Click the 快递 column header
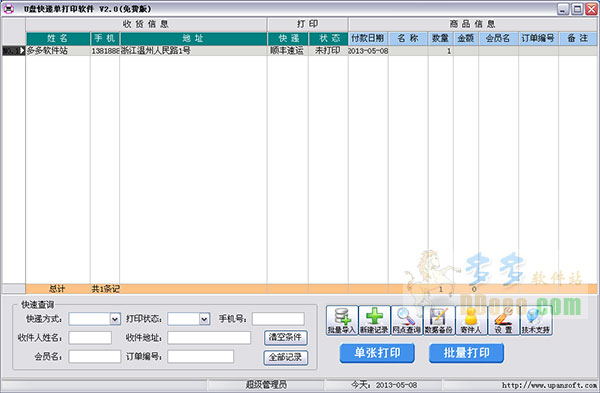The height and width of the screenshot is (393, 600). (x=288, y=39)
